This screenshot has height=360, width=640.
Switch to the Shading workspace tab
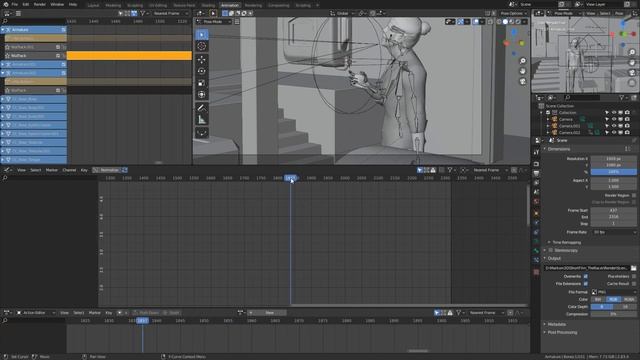(x=208, y=5)
